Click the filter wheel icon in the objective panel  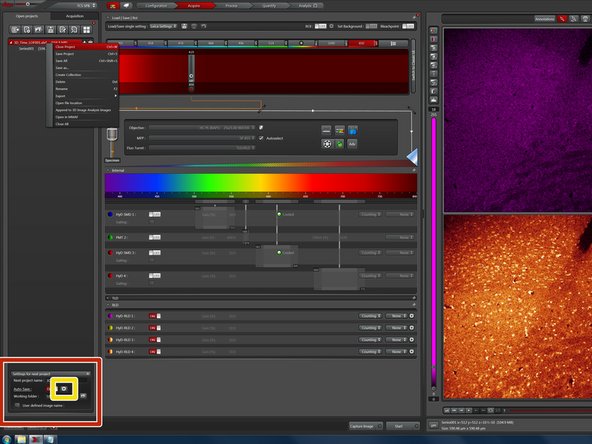pyautogui.click(x=327, y=144)
